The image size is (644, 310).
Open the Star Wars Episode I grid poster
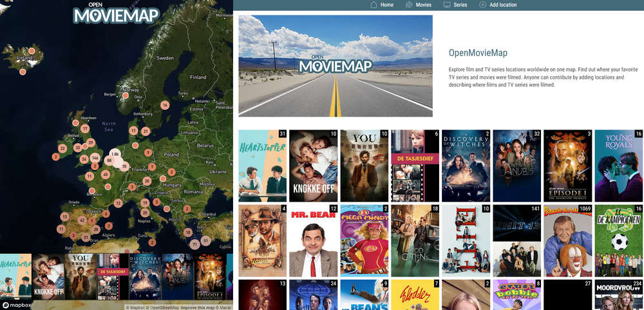tap(568, 166)
